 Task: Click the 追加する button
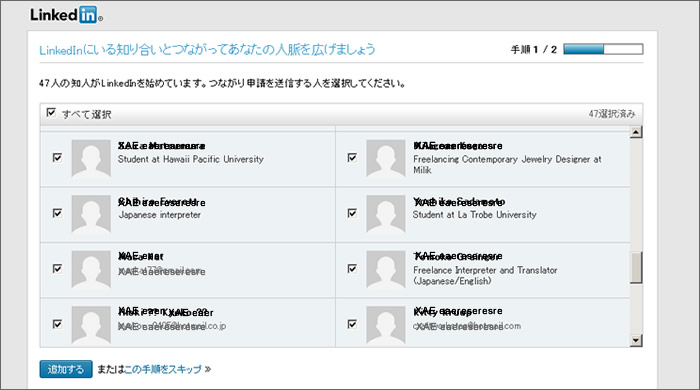pos(66,369)
